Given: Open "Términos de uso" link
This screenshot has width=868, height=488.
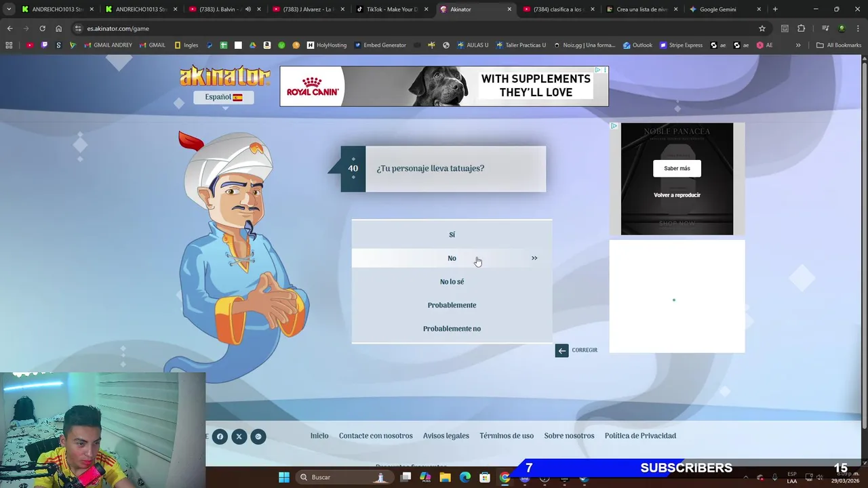Looking at the screenshot, I should pos(507,436).
